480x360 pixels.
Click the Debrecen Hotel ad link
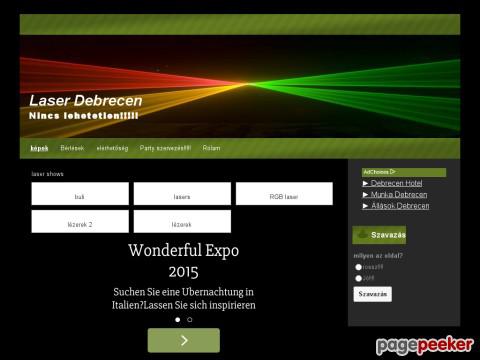click(x=392, y=183)
